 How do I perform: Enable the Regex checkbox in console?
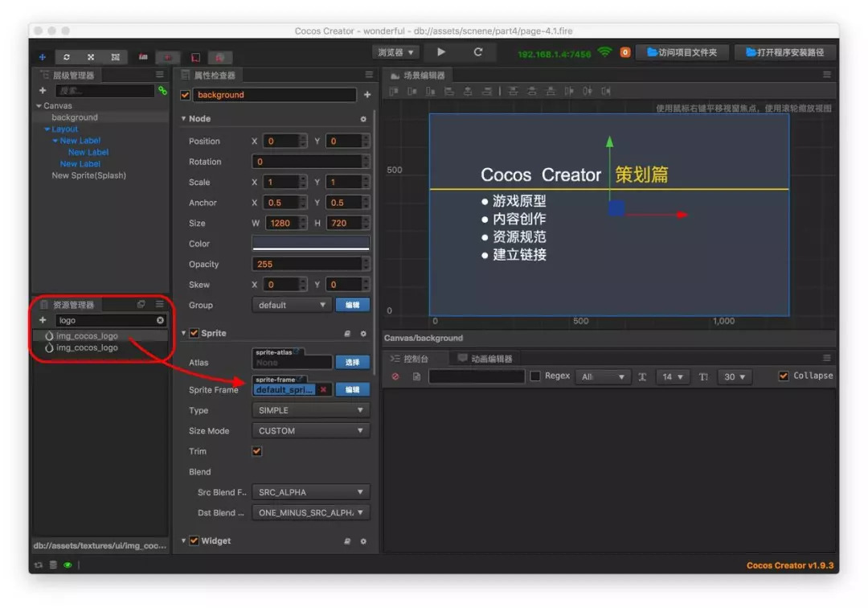[535, 376]
